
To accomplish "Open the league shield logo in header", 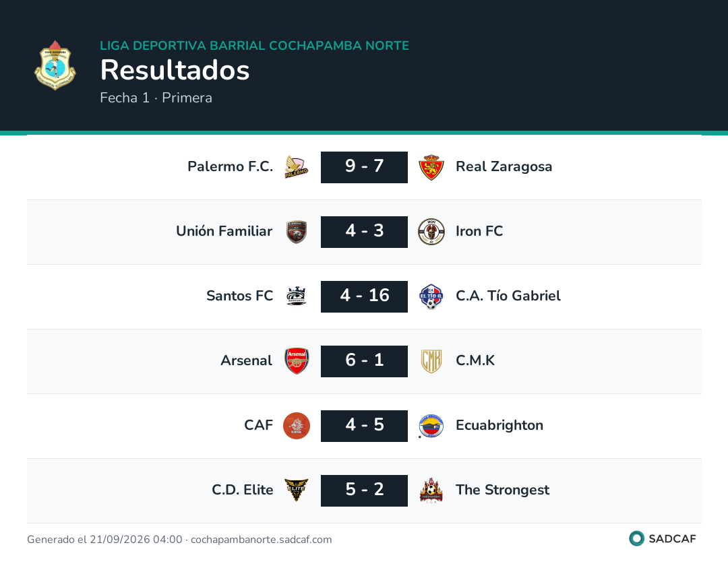I will pos(55,65).
